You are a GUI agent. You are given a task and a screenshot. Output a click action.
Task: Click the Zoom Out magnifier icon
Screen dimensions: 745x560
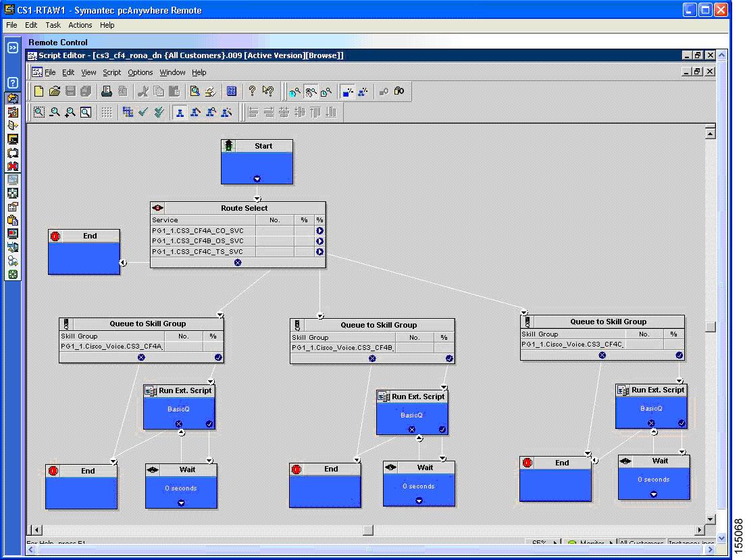(55, 112)
